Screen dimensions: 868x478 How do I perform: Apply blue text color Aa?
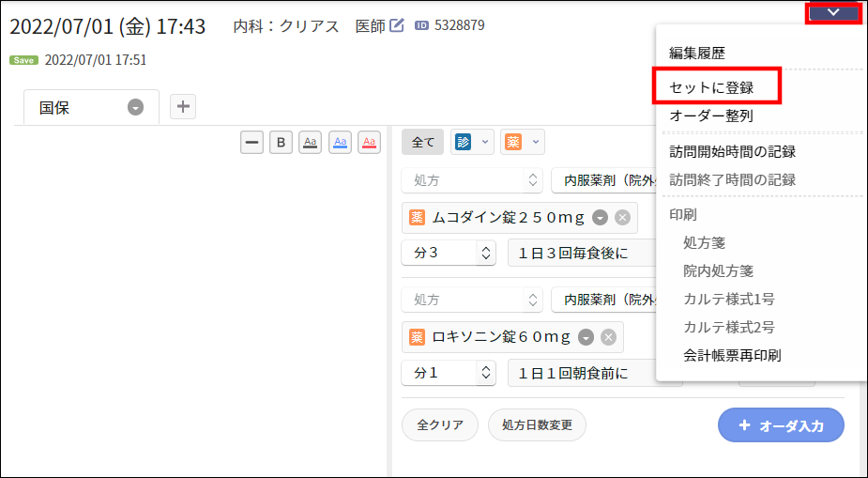pos(340,143)
